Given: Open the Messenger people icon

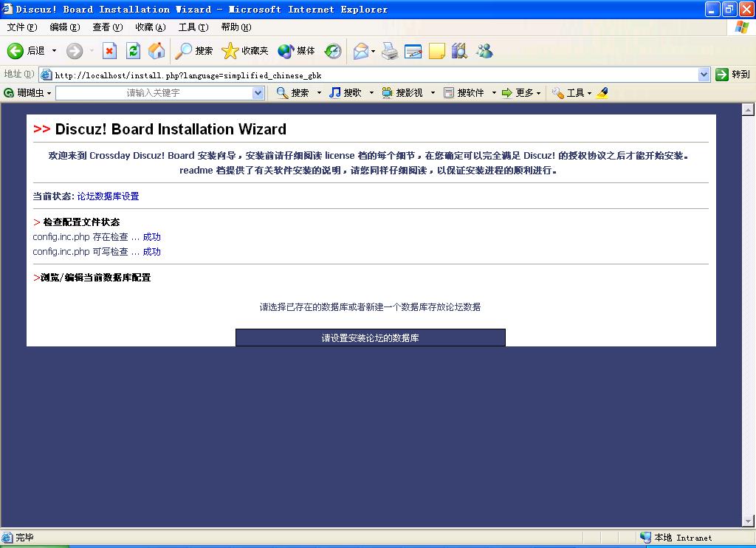Looking at the screenshot, I should (484, 51).
